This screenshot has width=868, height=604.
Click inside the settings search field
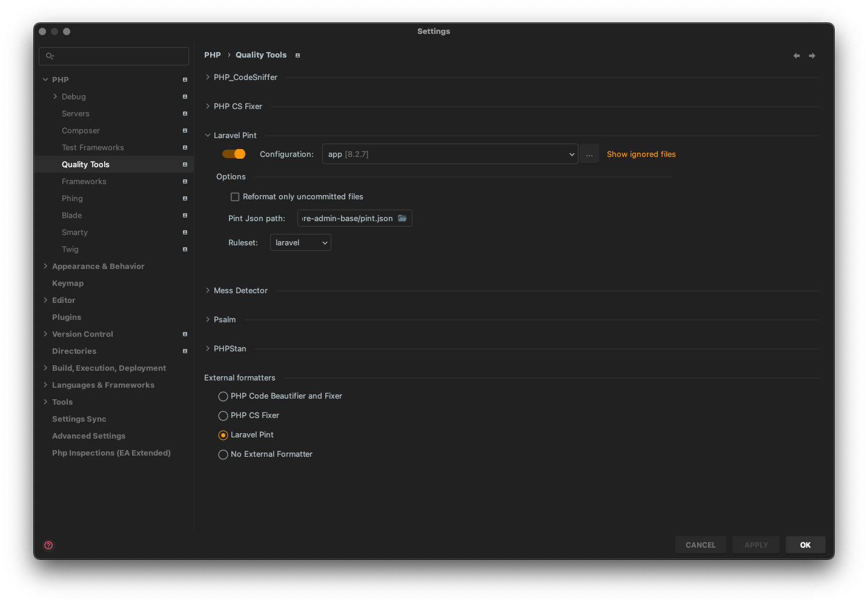pos(114,56)
